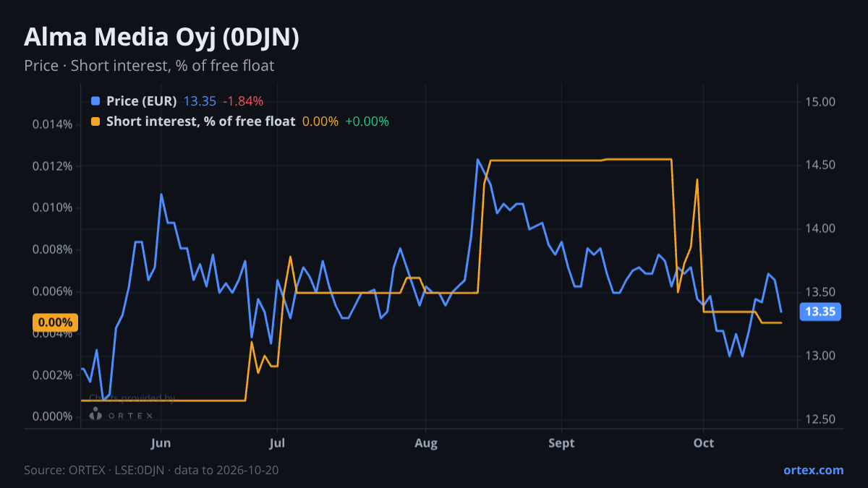The image size is (868, 488).
Task: Click the 12.50 right axis label
Action: coord(820,420)
